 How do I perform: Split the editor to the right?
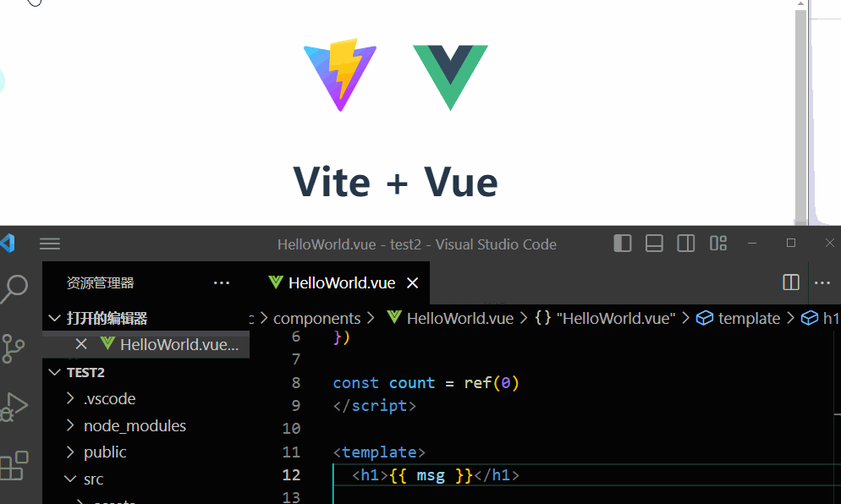click(x=791, y=282)
